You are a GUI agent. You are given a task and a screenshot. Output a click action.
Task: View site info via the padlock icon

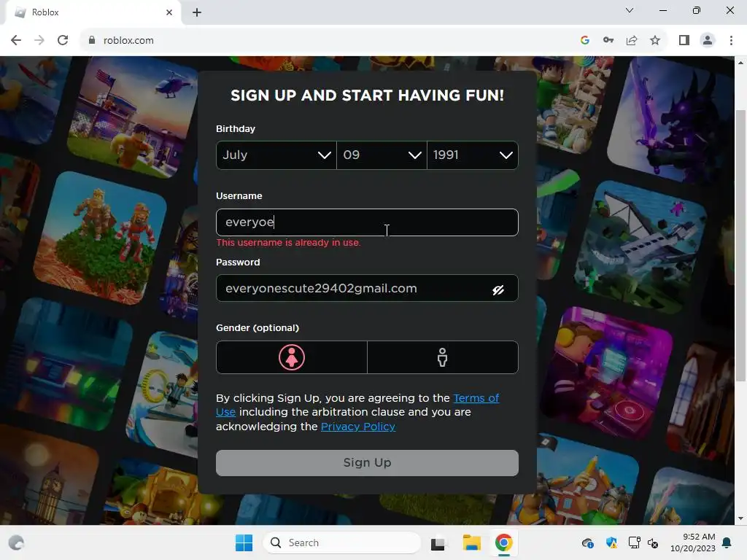click(x=92, y=41)
